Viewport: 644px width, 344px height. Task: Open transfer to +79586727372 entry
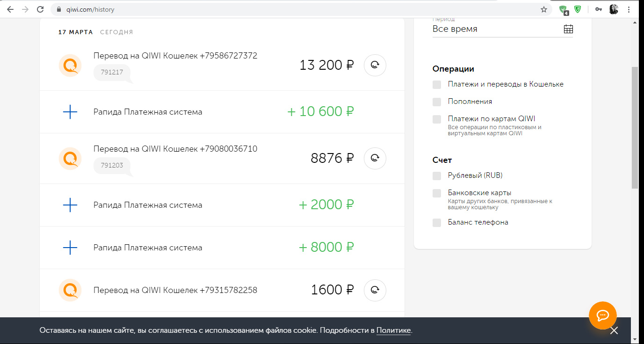[175, 56]
